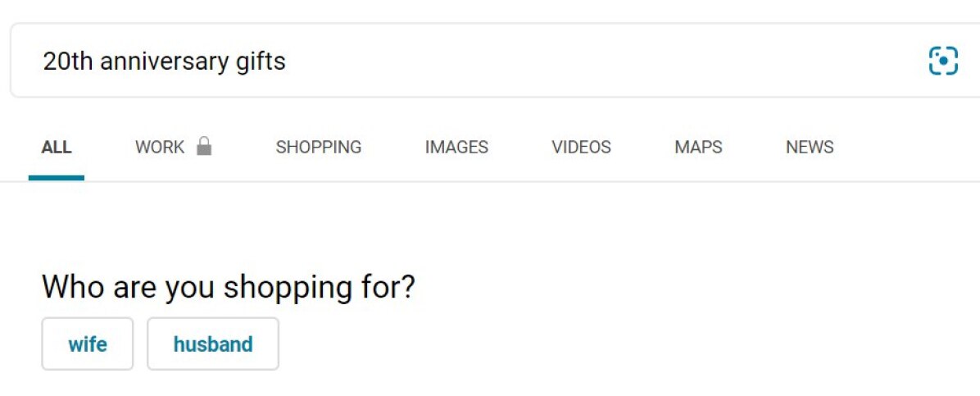Click the question mark ending the heading
The width and height of the screenshot is (980, 396).
point(407,287)
